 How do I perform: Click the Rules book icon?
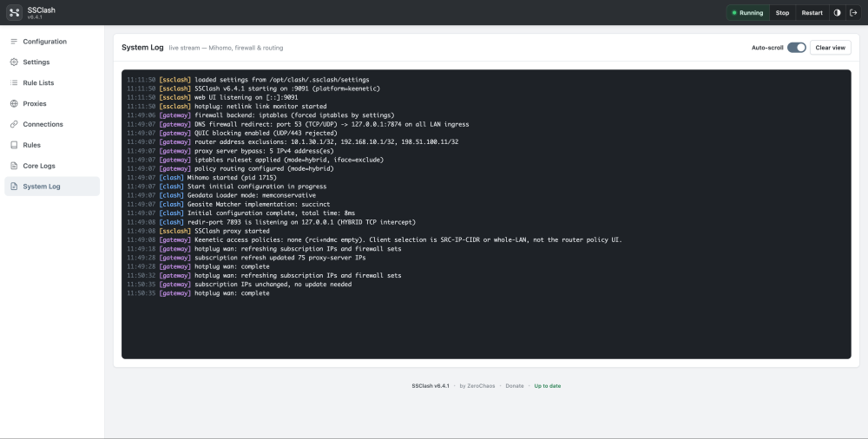click(x=14, y=145)
